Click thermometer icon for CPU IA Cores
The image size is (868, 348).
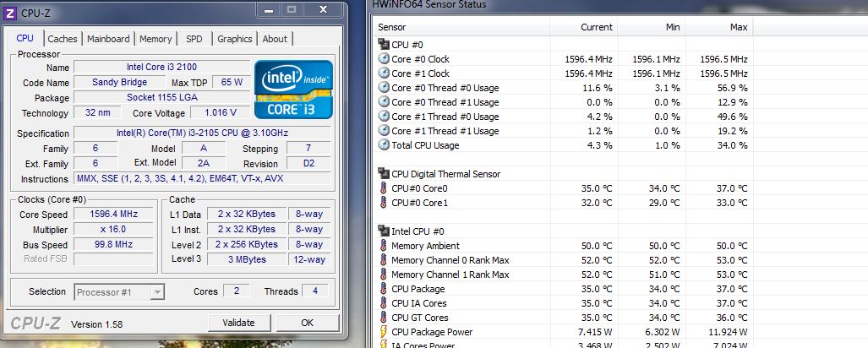(384, 303)
